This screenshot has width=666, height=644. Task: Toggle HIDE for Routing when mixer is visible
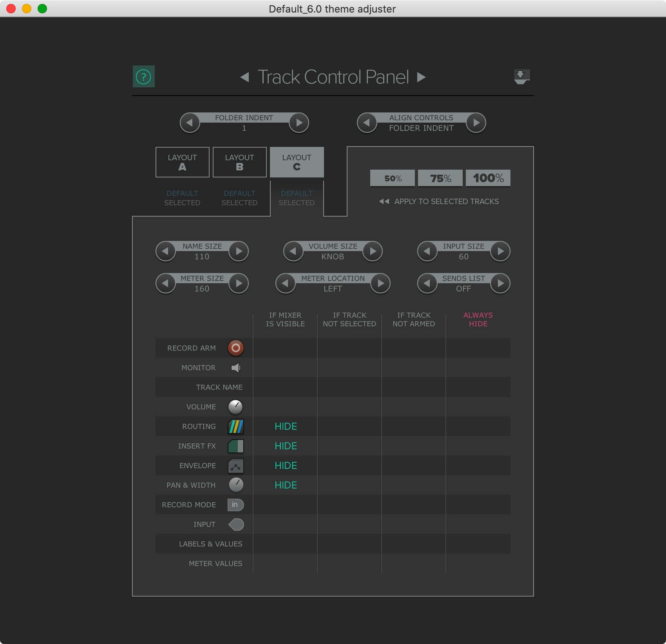click(285, 426)
